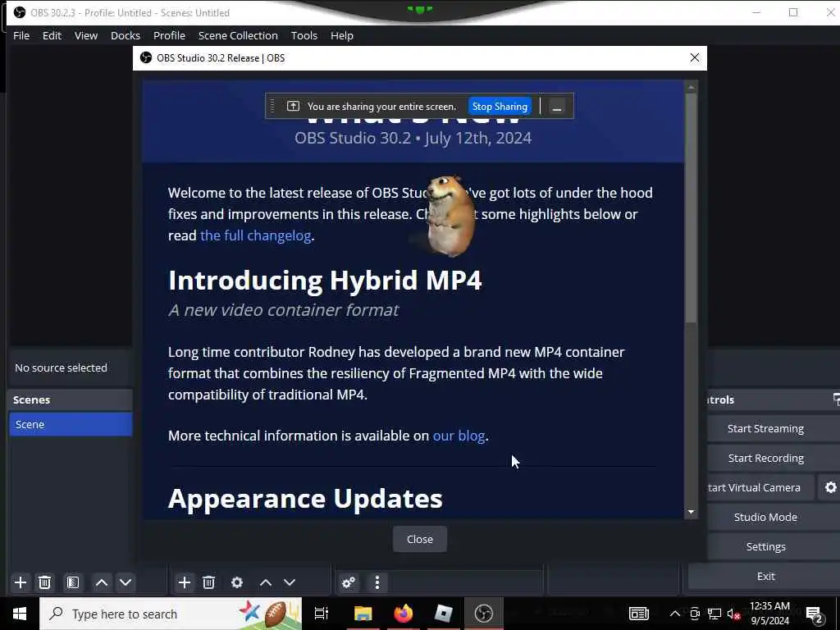Open the Scene Collection menu
This screenshot has width=840, height=630.
238,35
